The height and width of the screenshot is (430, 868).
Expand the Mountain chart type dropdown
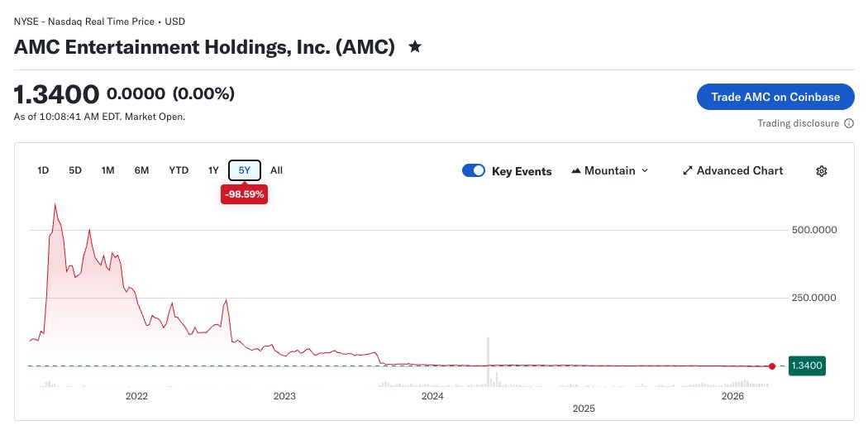645,171
